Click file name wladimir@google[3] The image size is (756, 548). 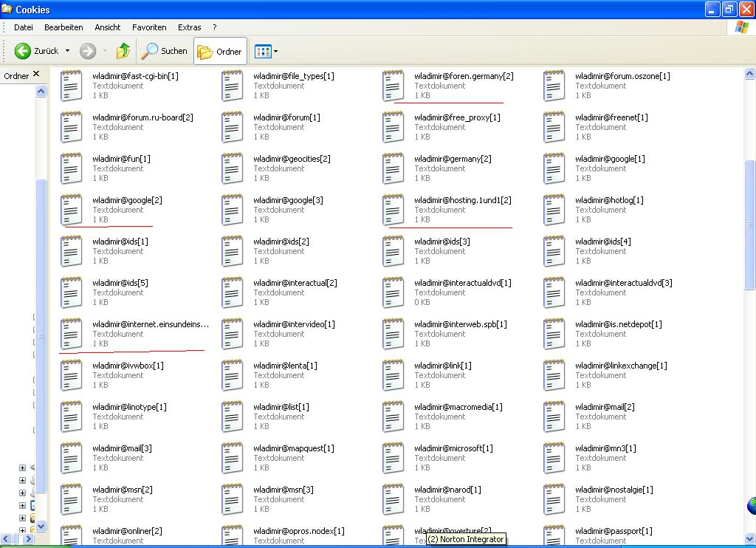289,200
